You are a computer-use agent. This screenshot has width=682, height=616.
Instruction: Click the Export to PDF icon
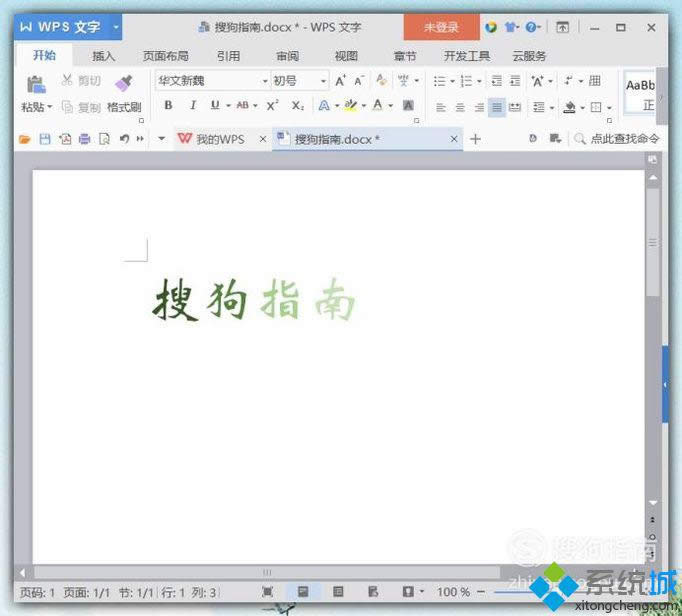(65, 139)
